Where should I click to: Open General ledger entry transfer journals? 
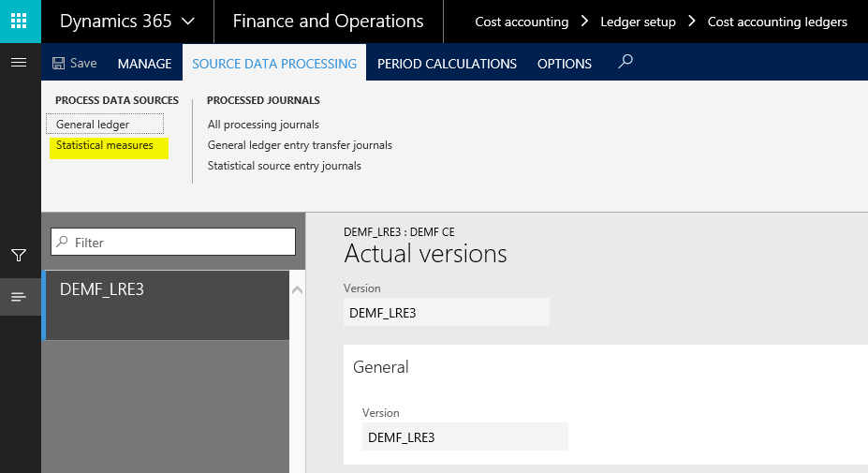(x=300, y=145)
